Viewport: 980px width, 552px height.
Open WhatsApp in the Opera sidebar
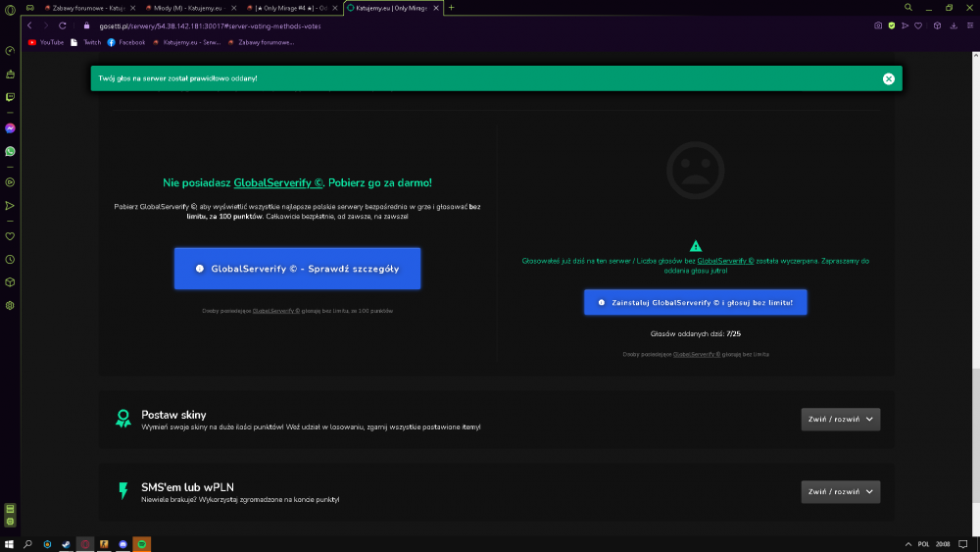[10, 151]
